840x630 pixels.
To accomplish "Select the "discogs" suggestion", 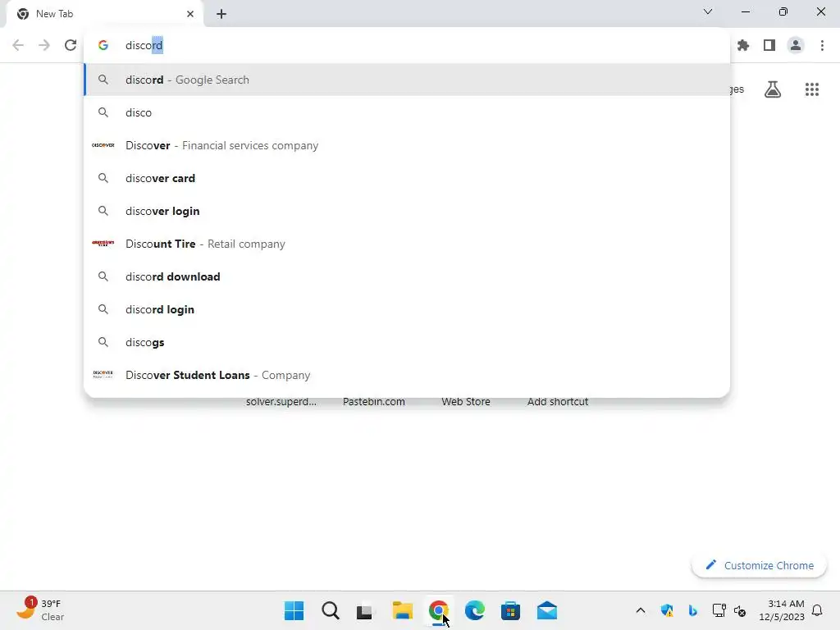I will coord(407,342).
